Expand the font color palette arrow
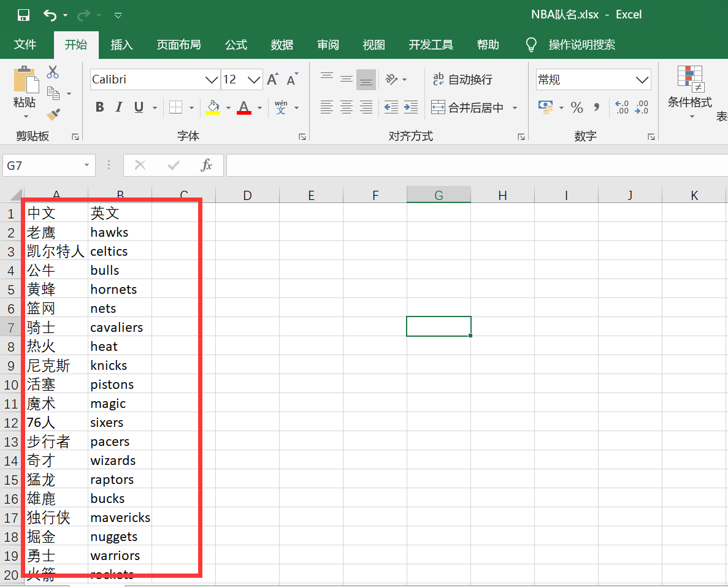This screenshot has height=587, width=728. (259, 108)
